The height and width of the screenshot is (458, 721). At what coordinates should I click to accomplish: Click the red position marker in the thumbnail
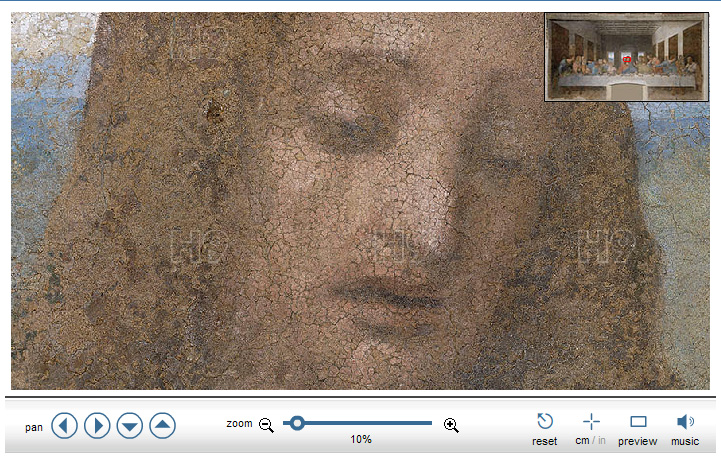tap(626, 59)
